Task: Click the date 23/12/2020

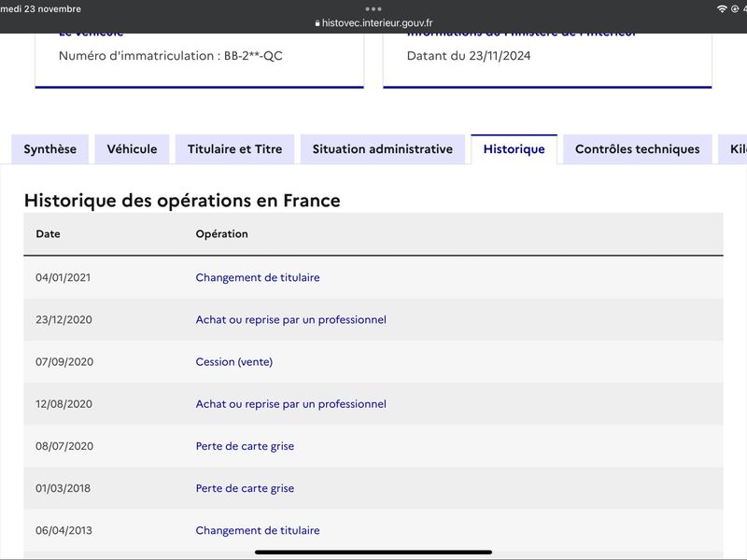Action: [63, 319]
